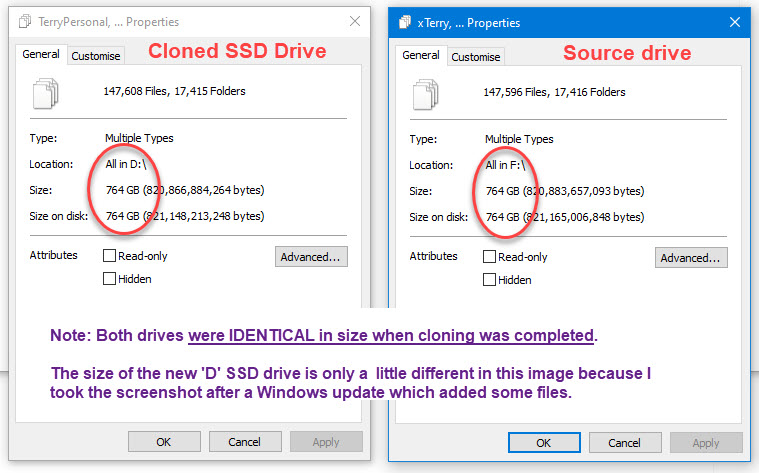Image resolution: width=759 pixels, height=473 pixels.
Task: Tick Hidden in xTerry Properties window
Action: 489,280
